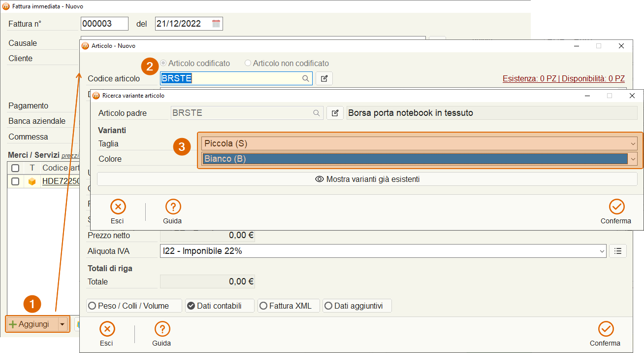
Task: Toggle the Dati aggiuntivi option
Action: 357,306
